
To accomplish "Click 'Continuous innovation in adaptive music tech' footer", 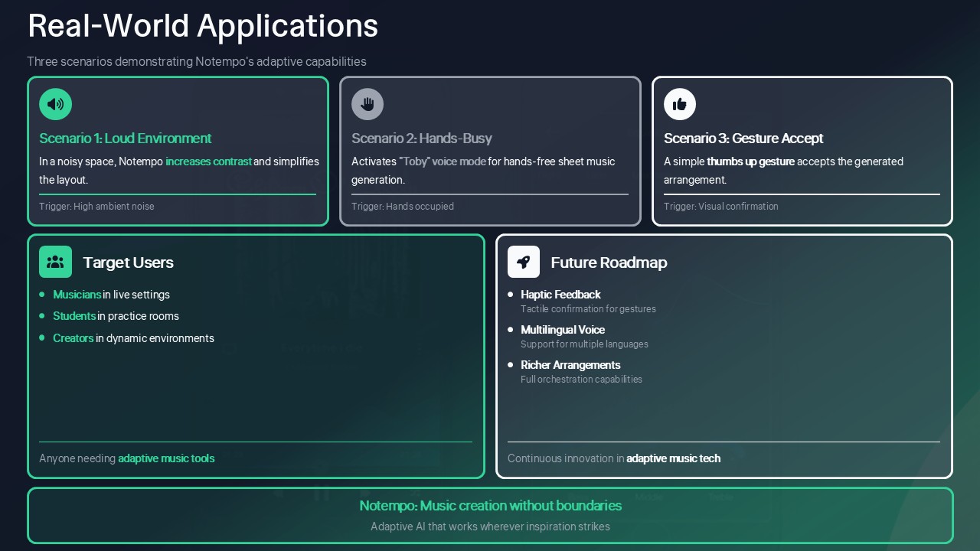I will pyautogui.click(x=614, y=458).
